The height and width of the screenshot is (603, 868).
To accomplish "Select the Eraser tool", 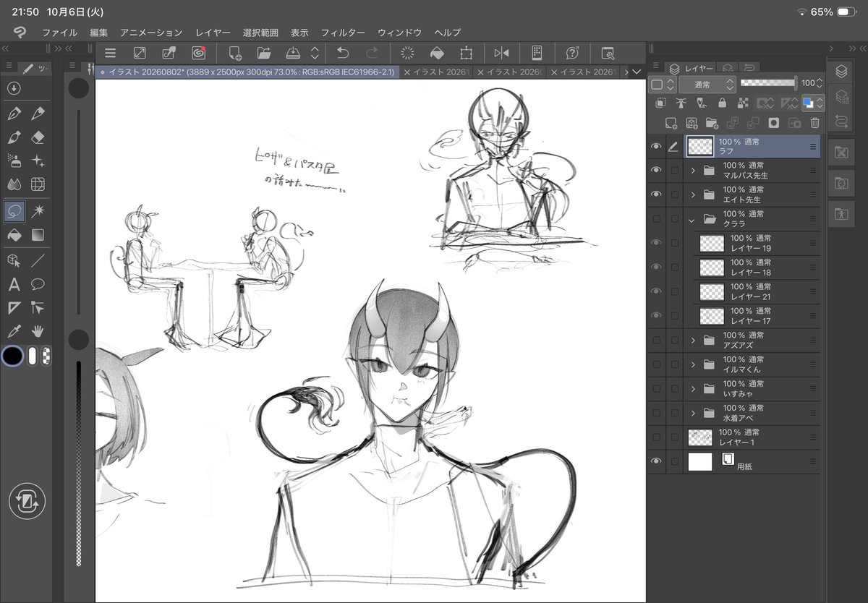I will coord(38,137).
